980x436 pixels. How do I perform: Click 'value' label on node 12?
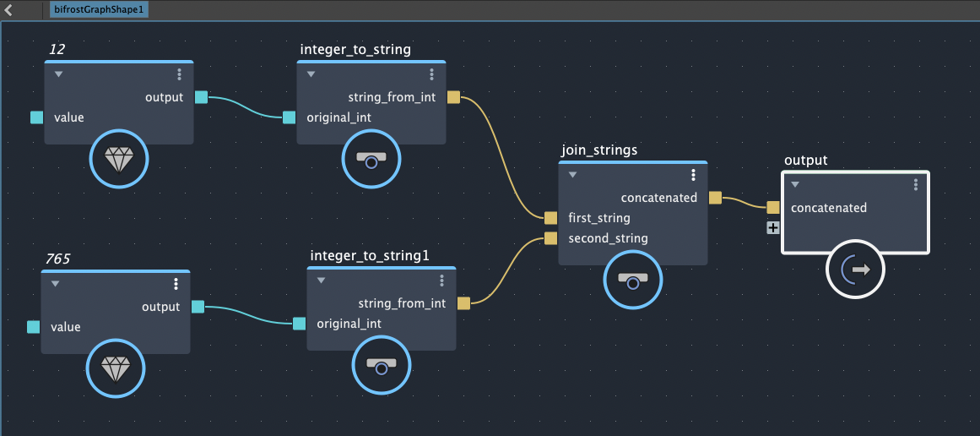68,117
